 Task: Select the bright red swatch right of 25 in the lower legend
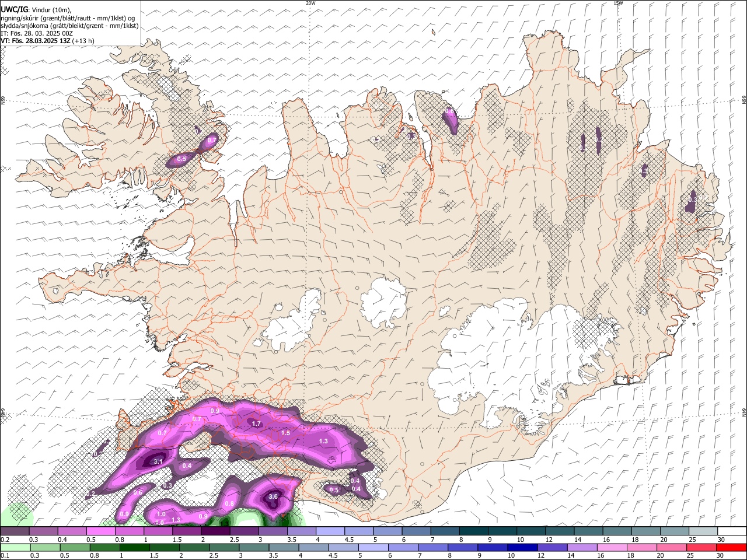tap(731, 547)
